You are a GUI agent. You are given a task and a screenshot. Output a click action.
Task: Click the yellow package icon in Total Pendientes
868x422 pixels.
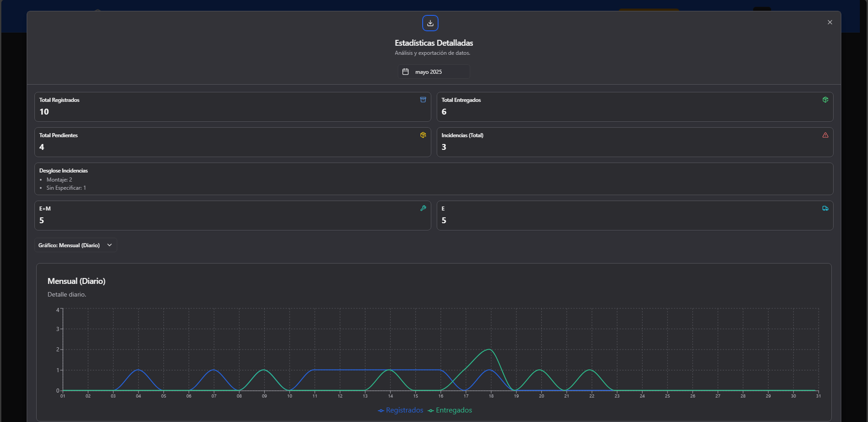coord(423,135)
